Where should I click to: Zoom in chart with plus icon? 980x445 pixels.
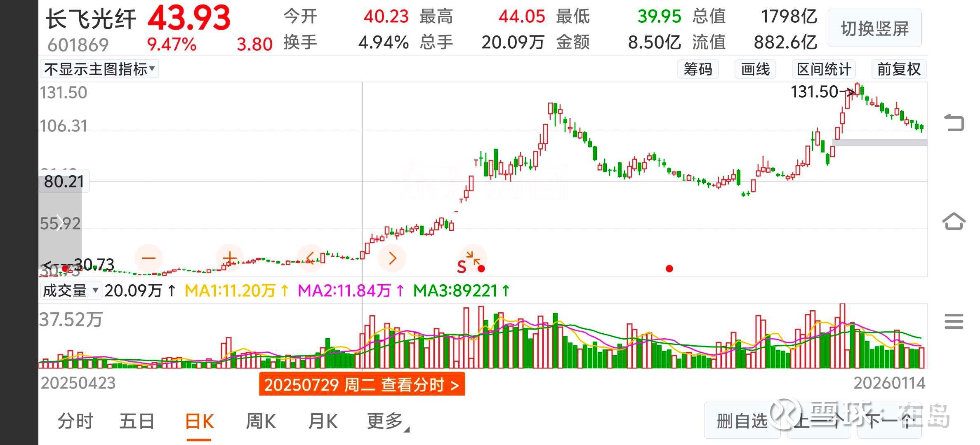click(x=230, y=258)
